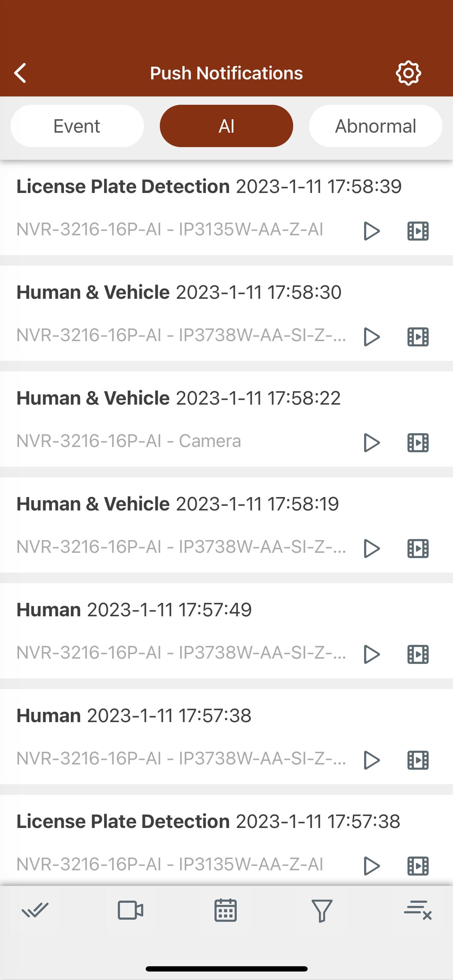The image size is (453, 980).
Task: Switch to the Event tab
Action: pos(77,126)
